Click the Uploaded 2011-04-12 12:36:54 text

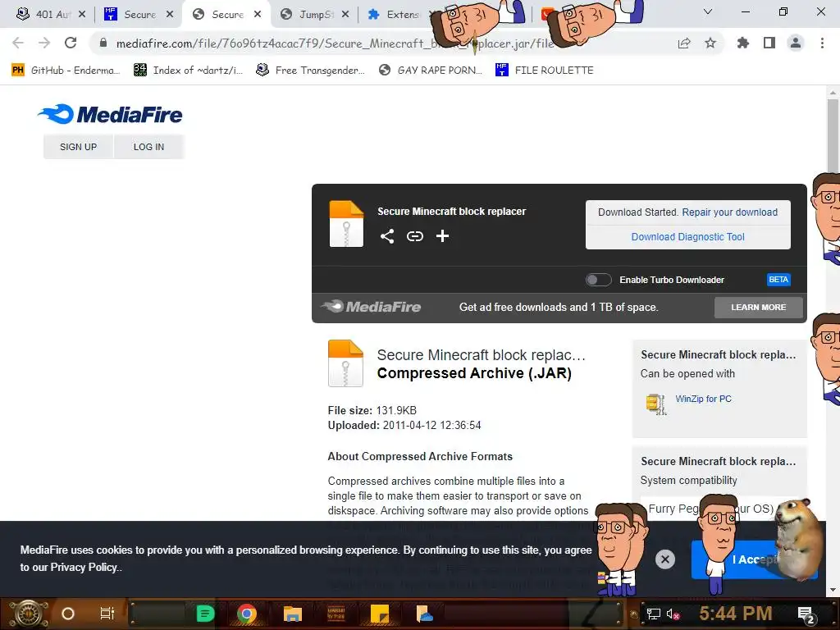pyautogui.click(x=404, y=426)
